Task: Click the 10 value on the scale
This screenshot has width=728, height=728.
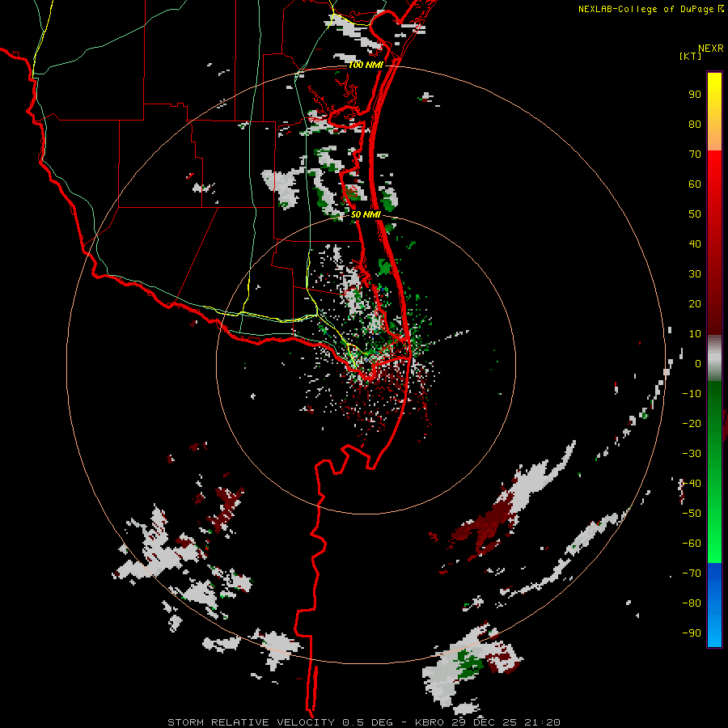Action: [x=695, y=334]
